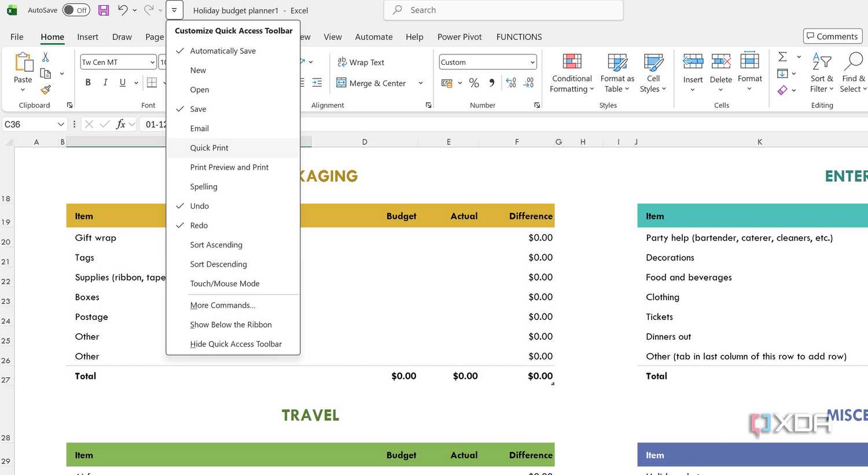Switch to the Insert tab

87,37
